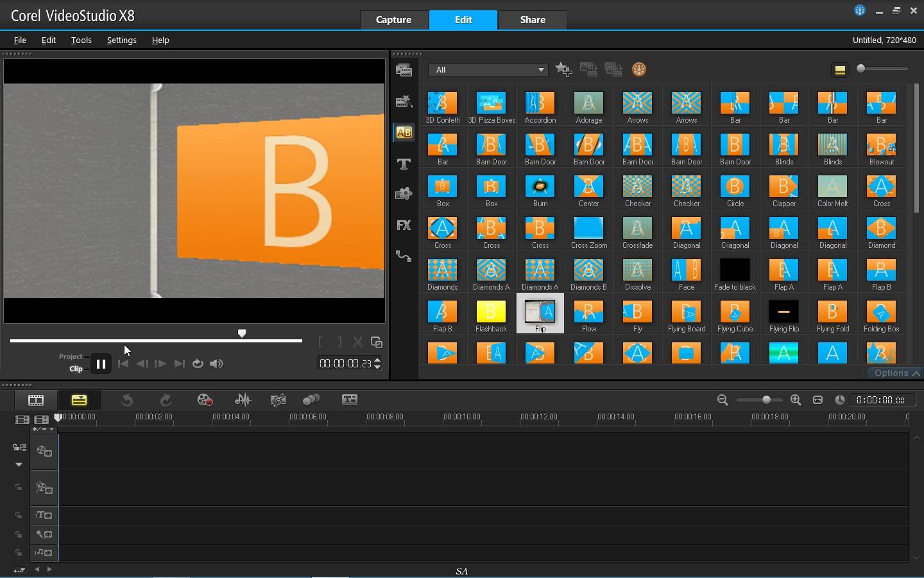
Task: Open the File menu
Action: point(20,40)
